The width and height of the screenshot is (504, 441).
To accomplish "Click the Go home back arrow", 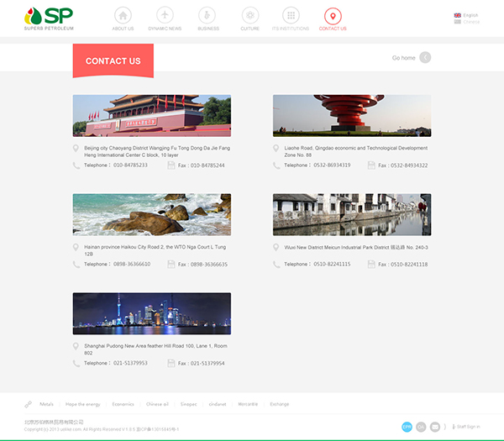I will [425, 58].
